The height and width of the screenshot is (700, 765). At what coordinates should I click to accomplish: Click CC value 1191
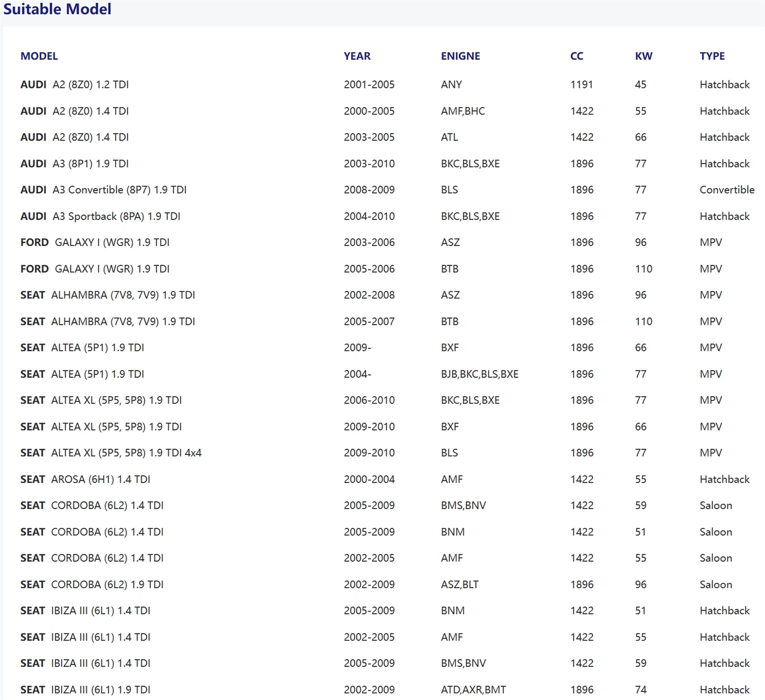click(x=581, y=85)
